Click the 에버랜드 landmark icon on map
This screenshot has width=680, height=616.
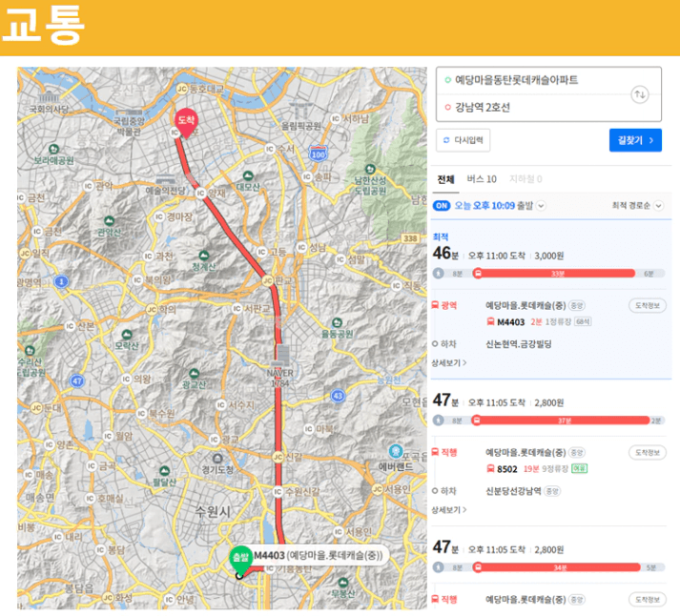[395, 451]
